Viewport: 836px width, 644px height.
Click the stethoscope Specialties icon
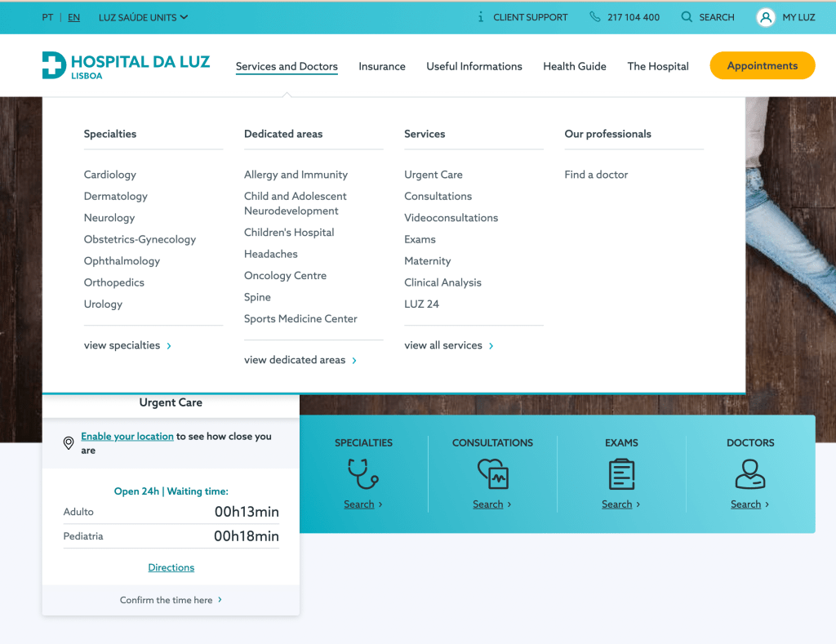point(363,473)
